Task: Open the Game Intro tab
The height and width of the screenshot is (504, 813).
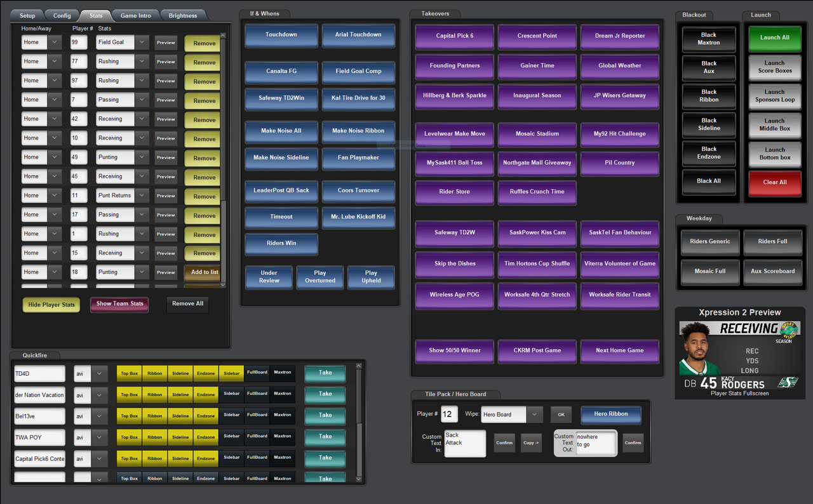Action: click(x=136, y=15)
